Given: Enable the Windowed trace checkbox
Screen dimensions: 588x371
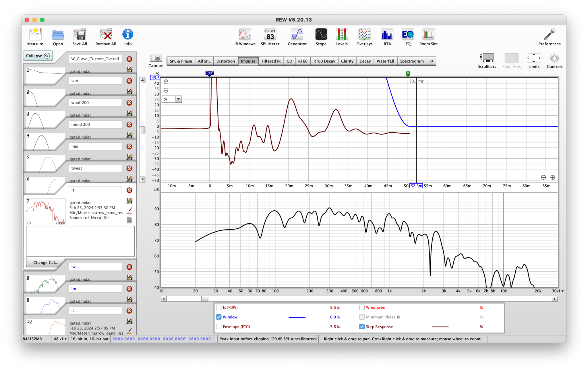Looking at the screenshot, I should point(362,307).
